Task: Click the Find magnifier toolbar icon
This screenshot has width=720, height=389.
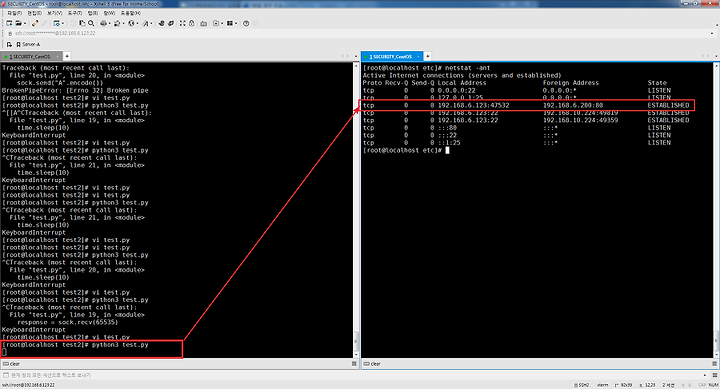Action: (x=91, y=23)
